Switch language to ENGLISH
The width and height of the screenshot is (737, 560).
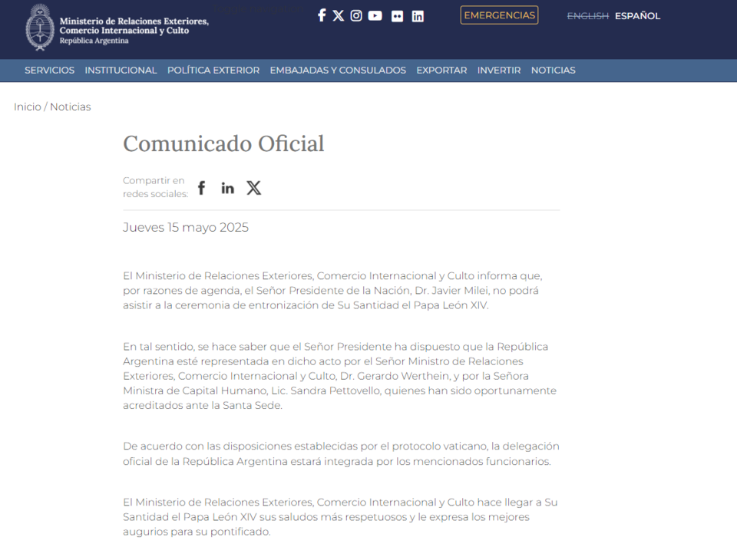[x=588, y=16]
